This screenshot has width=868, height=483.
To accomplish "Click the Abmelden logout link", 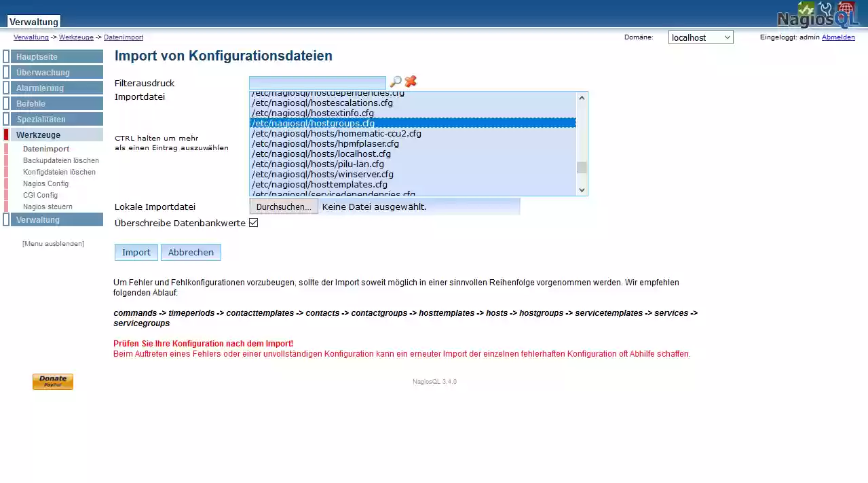I will pyautogui.click(x=838, y=37).
